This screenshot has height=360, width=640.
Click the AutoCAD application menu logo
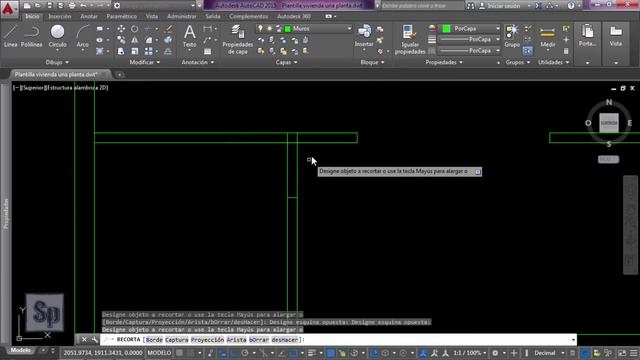(8, 9)
